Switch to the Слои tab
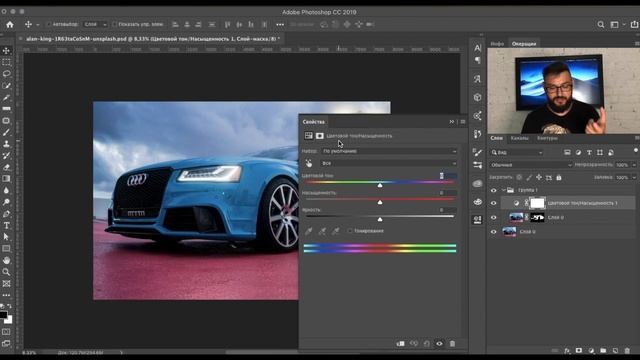This screenshot has height=360, width=640. point(497,138)
